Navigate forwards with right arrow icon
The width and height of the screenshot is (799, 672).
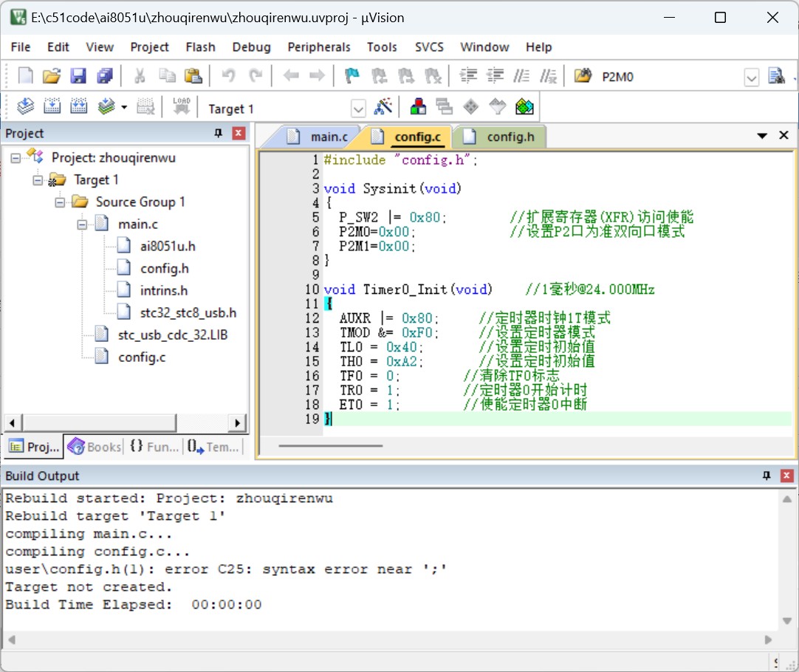tap(318, 76)
